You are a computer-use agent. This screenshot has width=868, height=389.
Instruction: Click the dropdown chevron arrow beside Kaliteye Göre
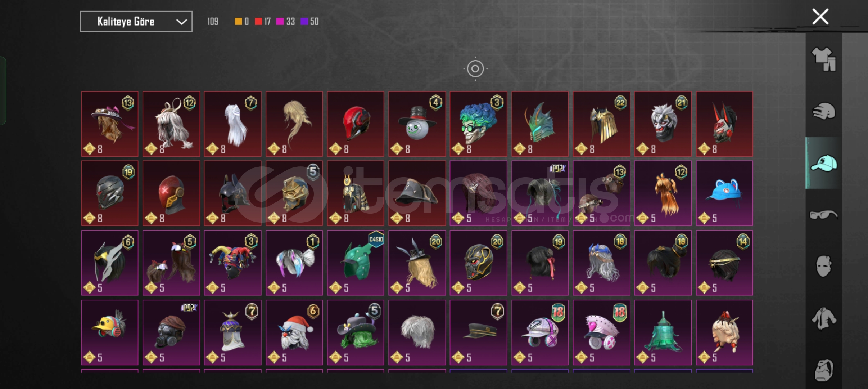(x=181, y=22)
